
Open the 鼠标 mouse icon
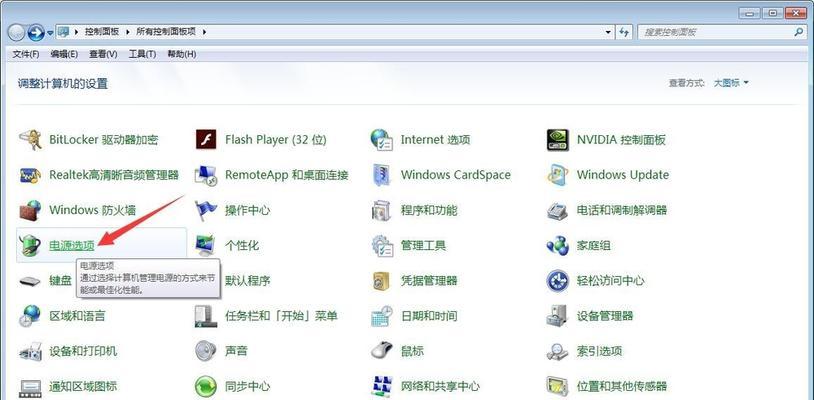382,351
